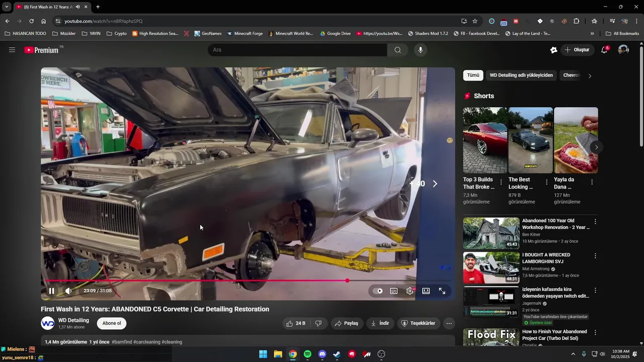Image resolution: width=644 pixels, height=362 pixels.
Task: Focus the YouTube 'Ara' search field
Action: [x=297, y=50]
